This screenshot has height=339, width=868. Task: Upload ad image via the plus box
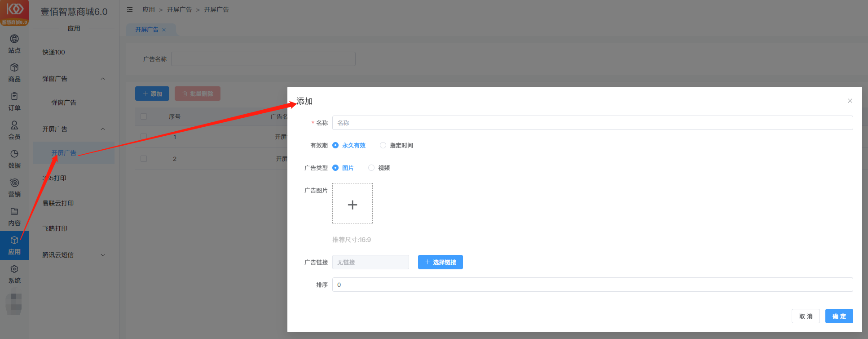coord(352,203)
